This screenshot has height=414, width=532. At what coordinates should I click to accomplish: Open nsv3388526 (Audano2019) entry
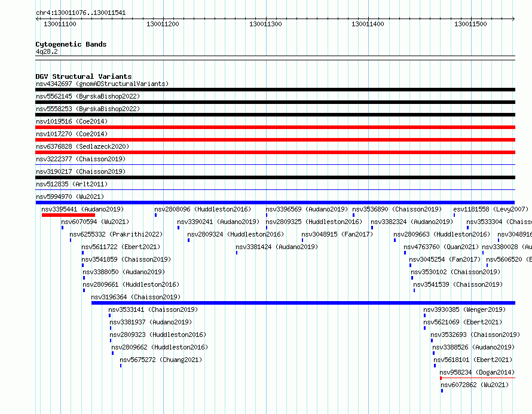click(x=473, y=347)
